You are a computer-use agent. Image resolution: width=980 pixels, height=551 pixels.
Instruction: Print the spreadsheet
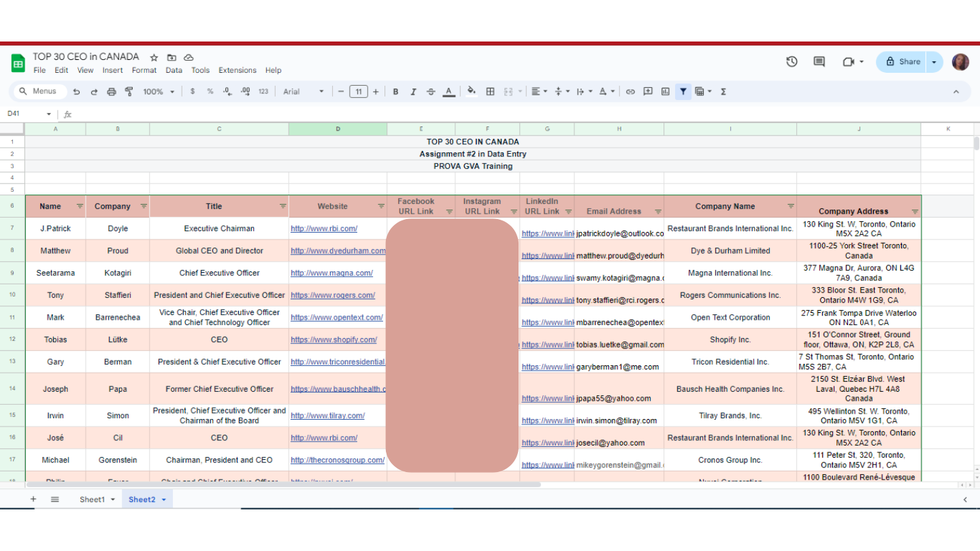click(x=112, y=92)
